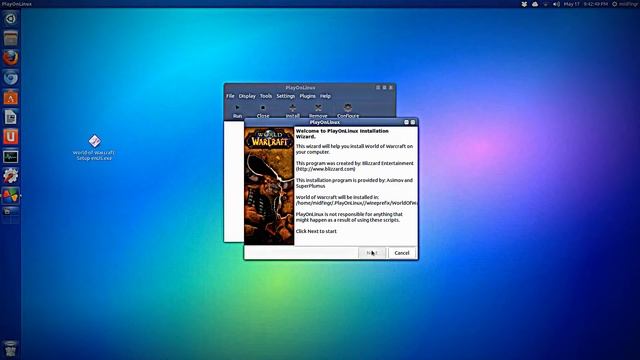Image resolution: width=640 pixels, height=360 pixels.
Task: Open Ubuntu Software Center in the launcher
Action: 11,98
